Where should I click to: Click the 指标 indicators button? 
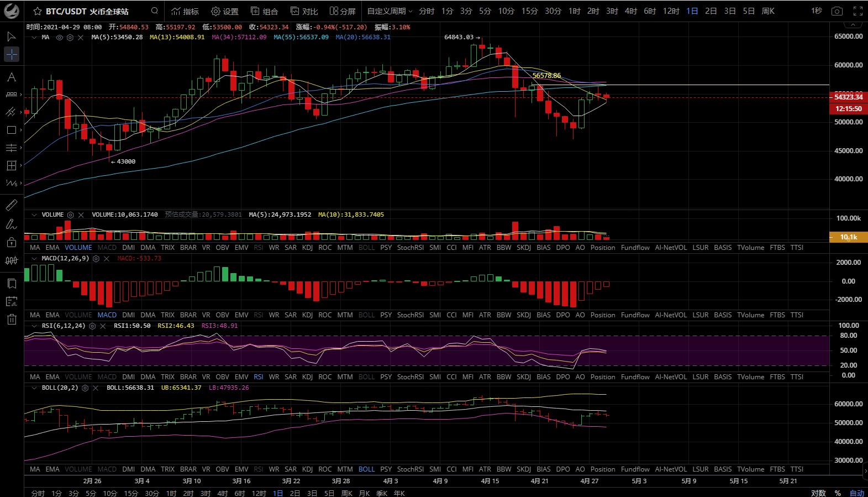(x=185, y=11)
